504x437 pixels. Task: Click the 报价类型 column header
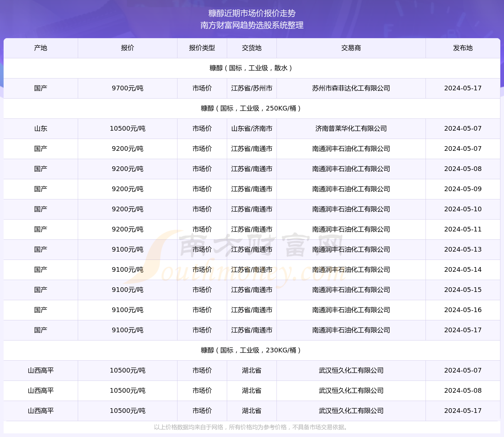pyautogui.click(x=202, y=48)
